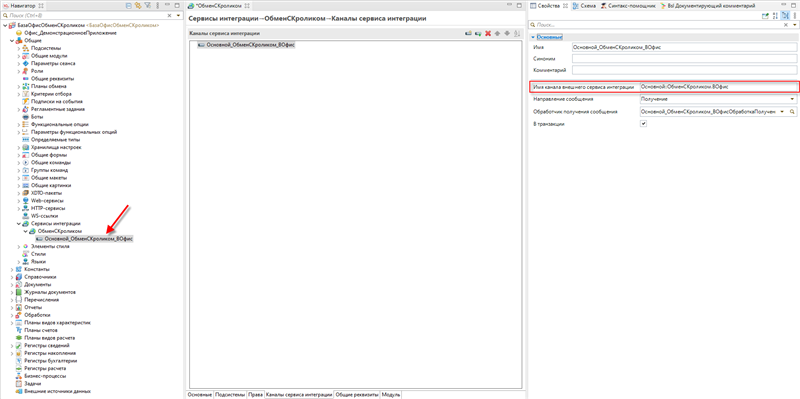Open message handler dropdown arrow

(782, 111)
